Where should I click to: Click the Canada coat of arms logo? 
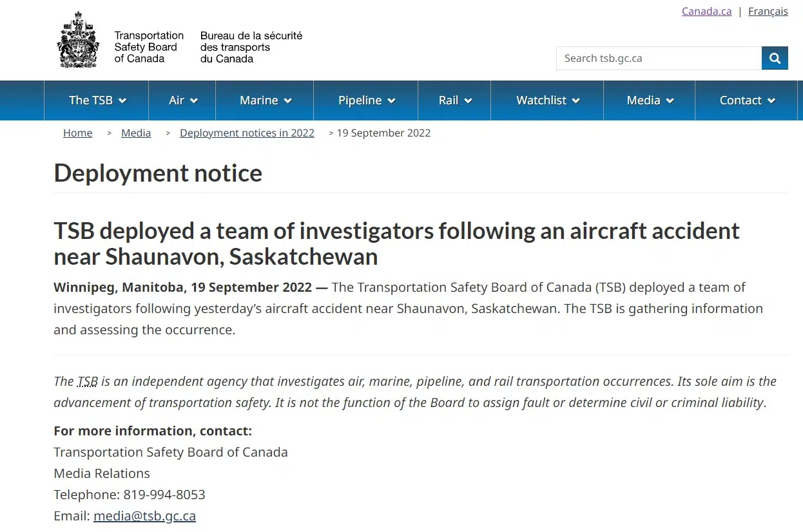(x=79, y=40)
